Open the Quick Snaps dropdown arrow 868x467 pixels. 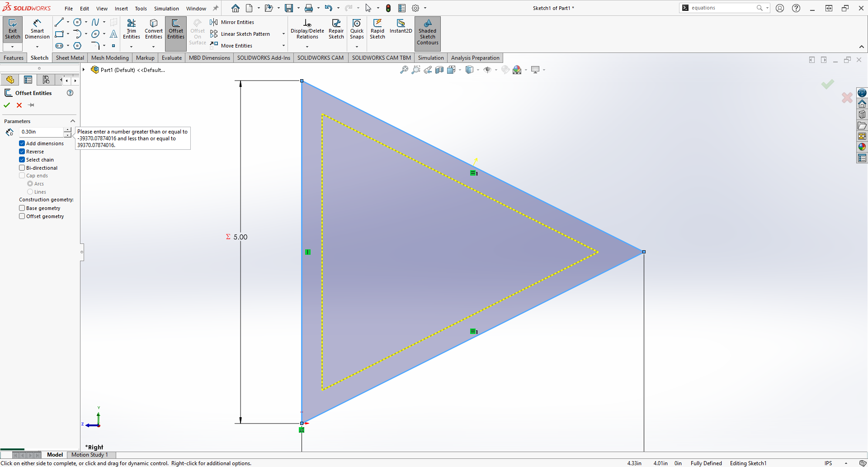coord(357,47)
